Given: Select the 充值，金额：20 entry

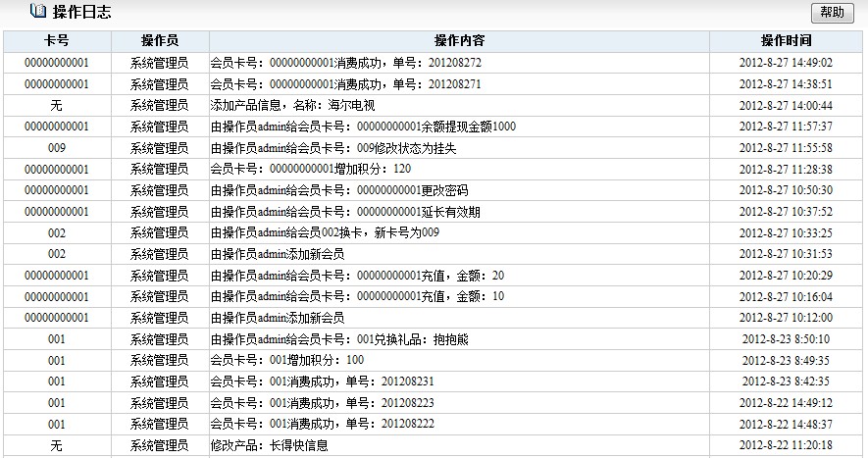Looking at the screenshot, I should pyautogui.click(x=357, y=276).
